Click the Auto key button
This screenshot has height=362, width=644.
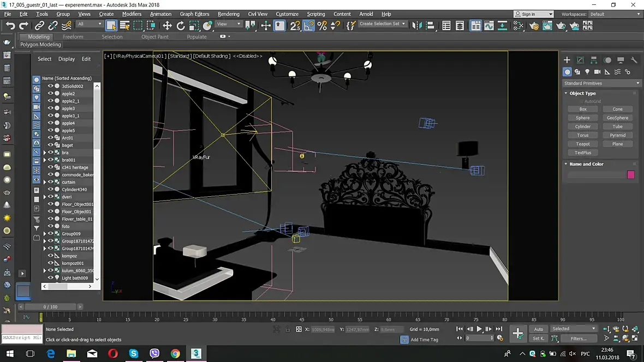point(538,329)
